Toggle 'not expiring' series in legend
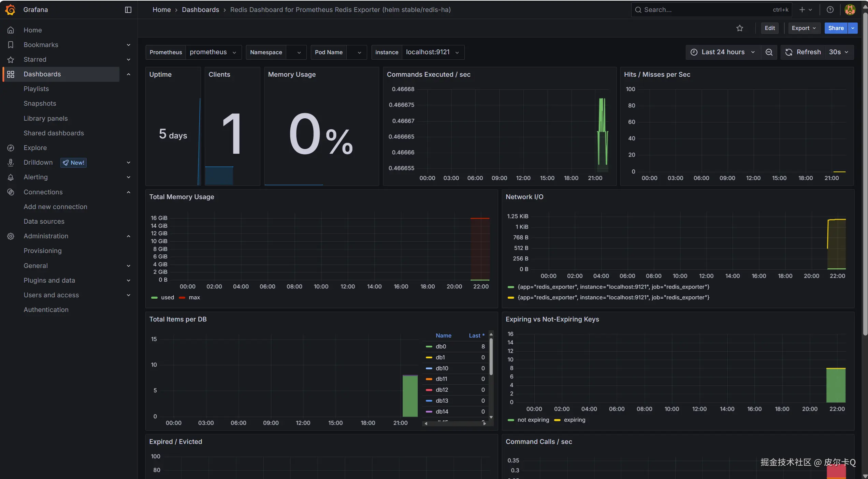868x479 pixels. pyautogui.click(x=533, y=420)
